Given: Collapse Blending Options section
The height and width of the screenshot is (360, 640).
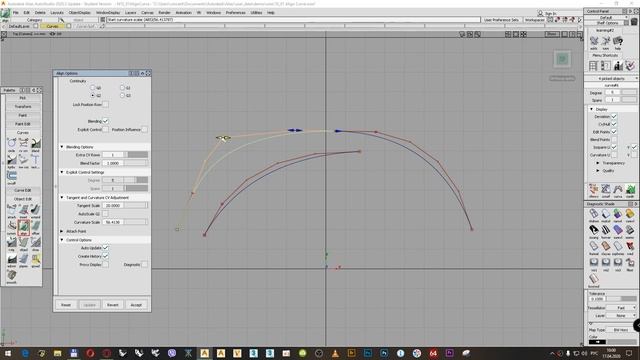Looking at the screenshot, I should [x=62, y=147].
